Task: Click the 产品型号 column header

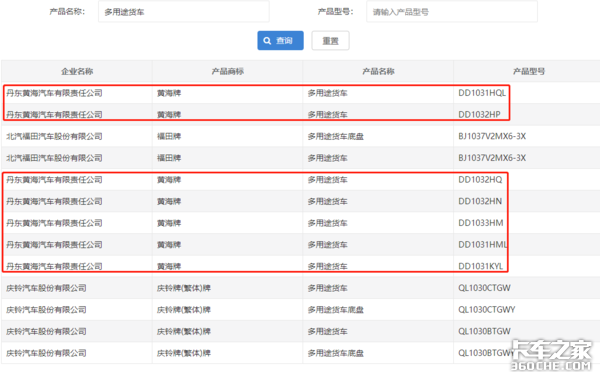Action: (529, 71)
